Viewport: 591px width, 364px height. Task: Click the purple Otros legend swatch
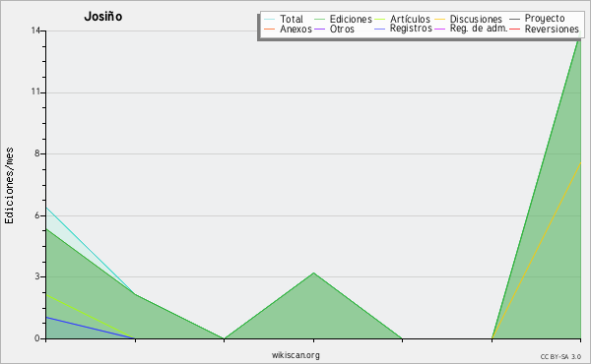click(x=319, y=30)
